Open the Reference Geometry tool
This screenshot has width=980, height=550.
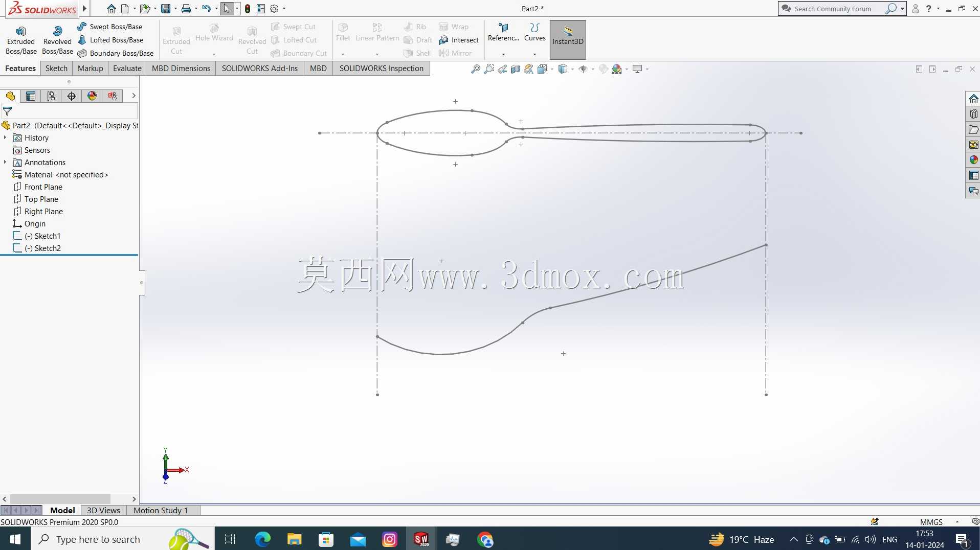(503, 39)
